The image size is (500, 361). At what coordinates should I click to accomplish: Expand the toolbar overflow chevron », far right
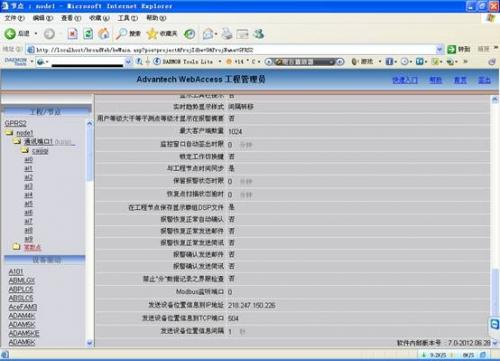[x=465, y=61]
